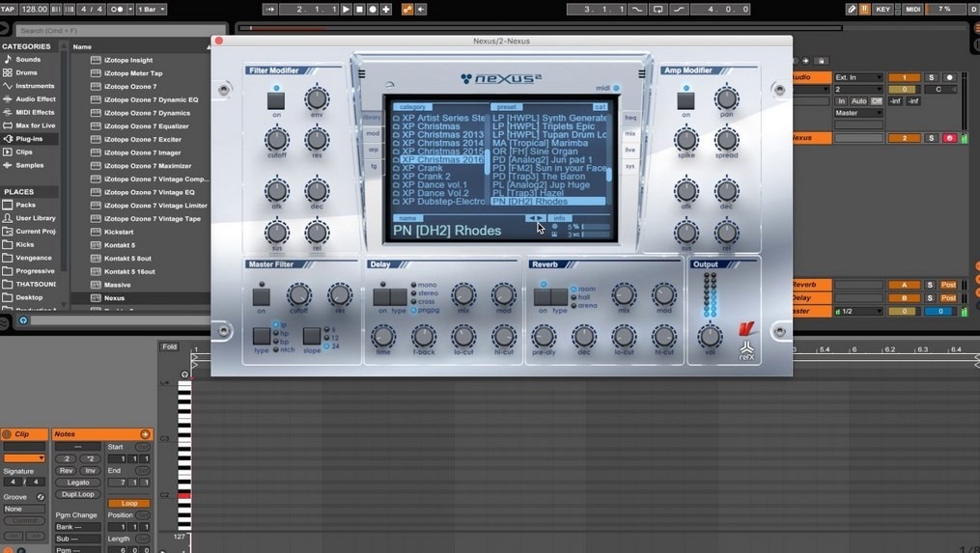The height and width of the screenshot is (553, 980).
Task: Enable the Draw Mode pencil button
Action: [852, 10]
